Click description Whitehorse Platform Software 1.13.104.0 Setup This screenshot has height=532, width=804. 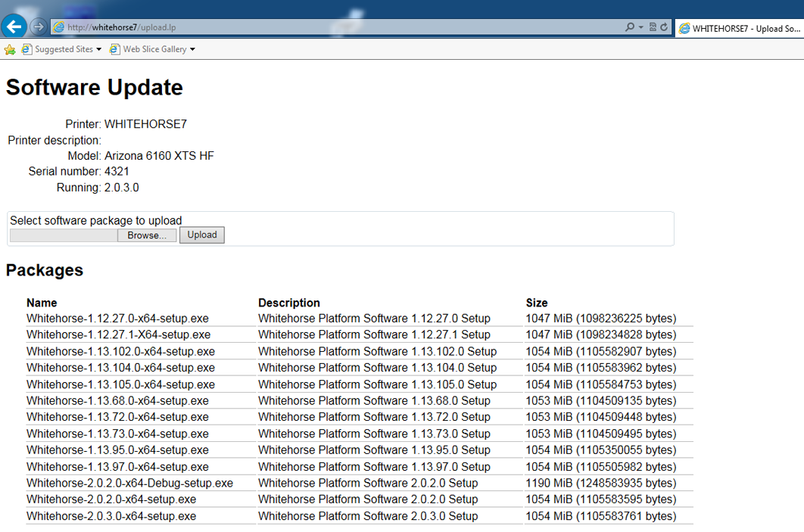pyautogui.click(x=377, y=368)
